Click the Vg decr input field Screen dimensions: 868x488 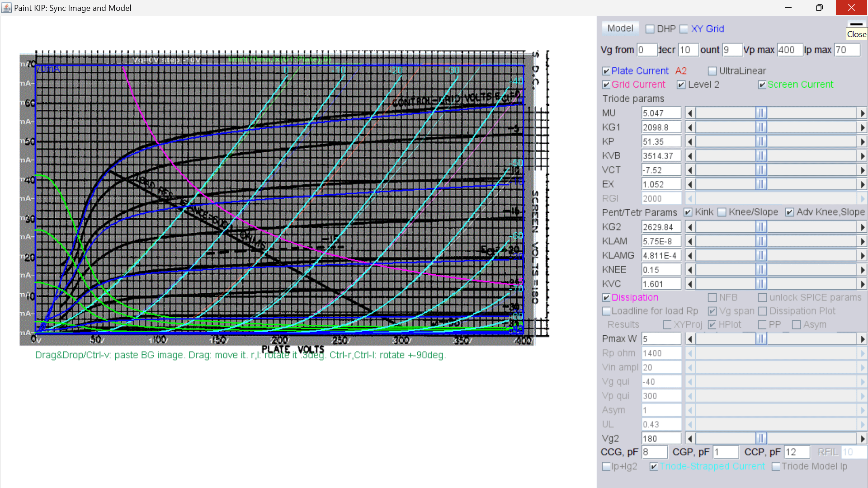point(689,50)
